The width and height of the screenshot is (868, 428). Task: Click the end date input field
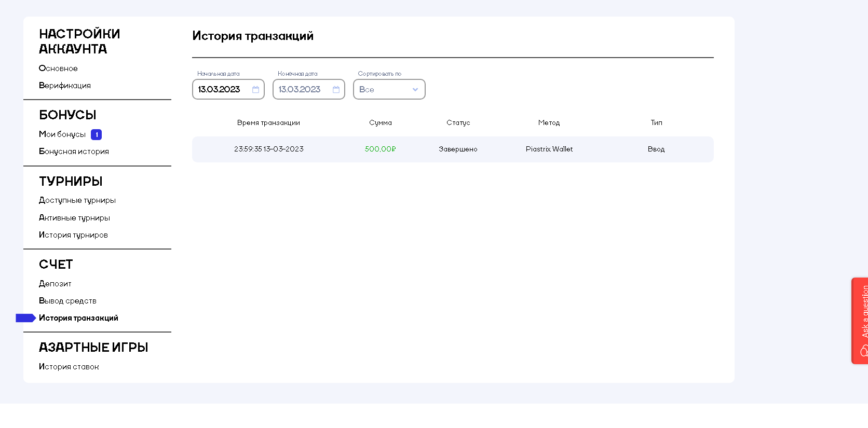click(x=300, y=90)
